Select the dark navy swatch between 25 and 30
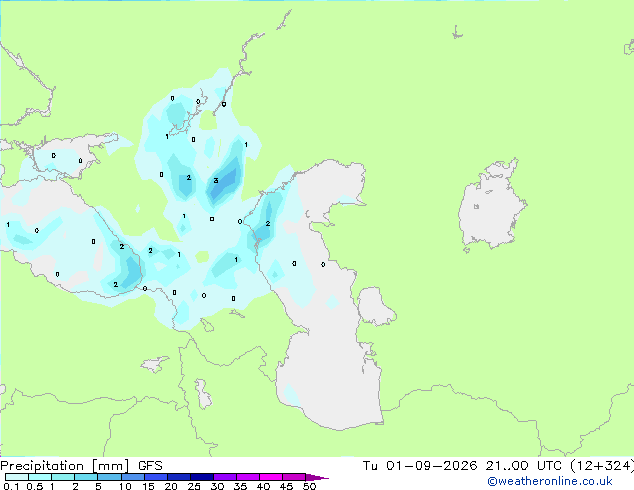This screenshot has height=490, width=634. (202, 477)
